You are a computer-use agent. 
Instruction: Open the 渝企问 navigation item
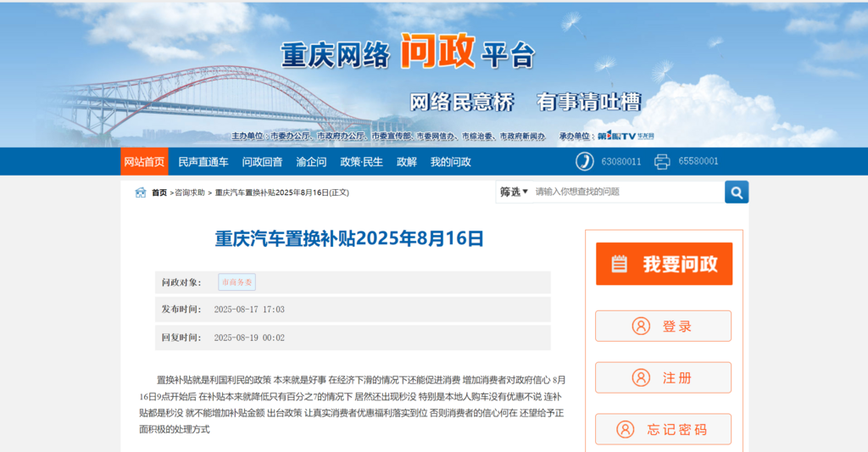[311, 162]
